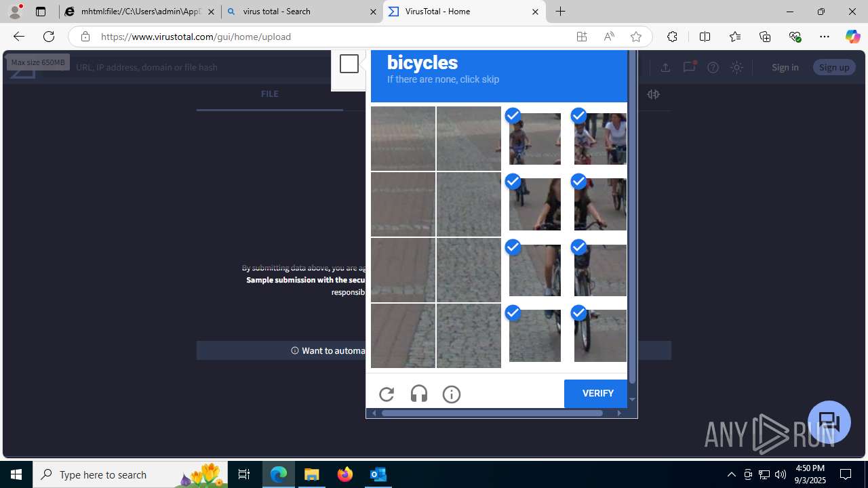The height and width of the screenshot is (488, 868).
Task: Select top-left empty pavement captcha tile
Action: 403,138
